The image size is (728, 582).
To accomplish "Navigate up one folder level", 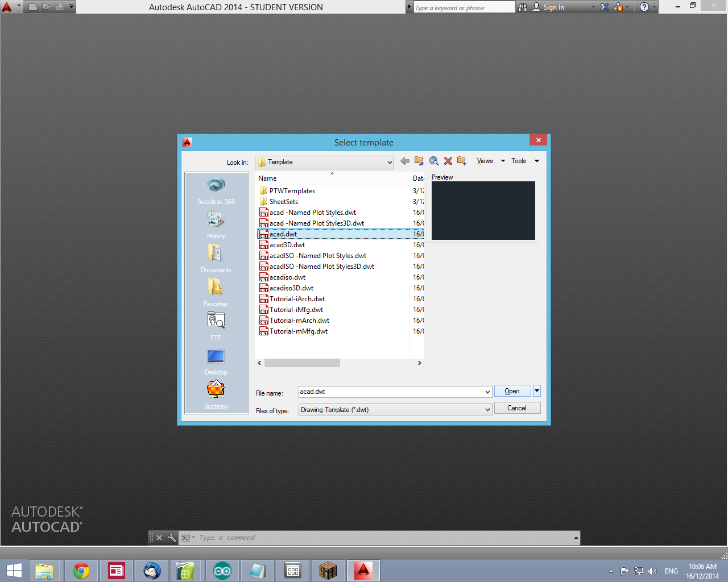I will click(x=419, y=161).
